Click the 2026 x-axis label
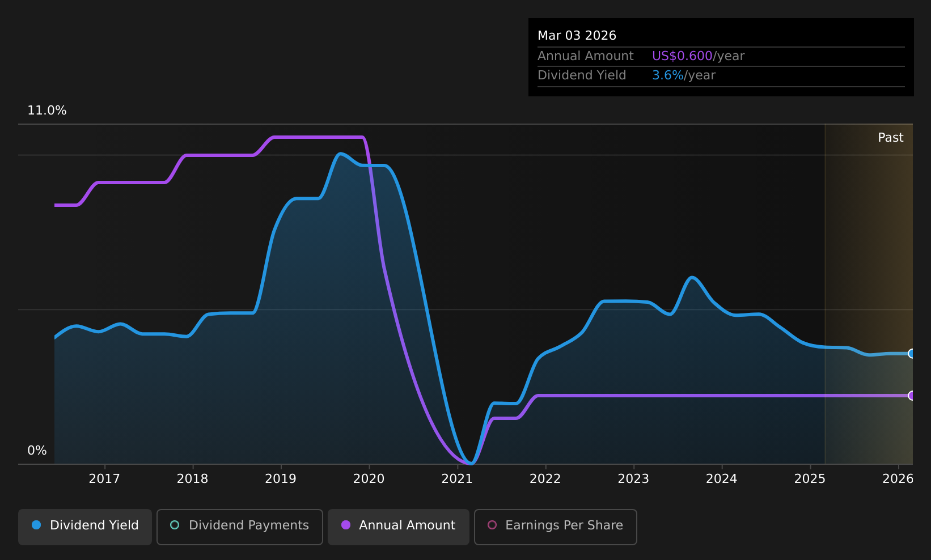Image resolution: width=931 pixels, height=560 pixels. pyautogui.click(x=898, y=479)
